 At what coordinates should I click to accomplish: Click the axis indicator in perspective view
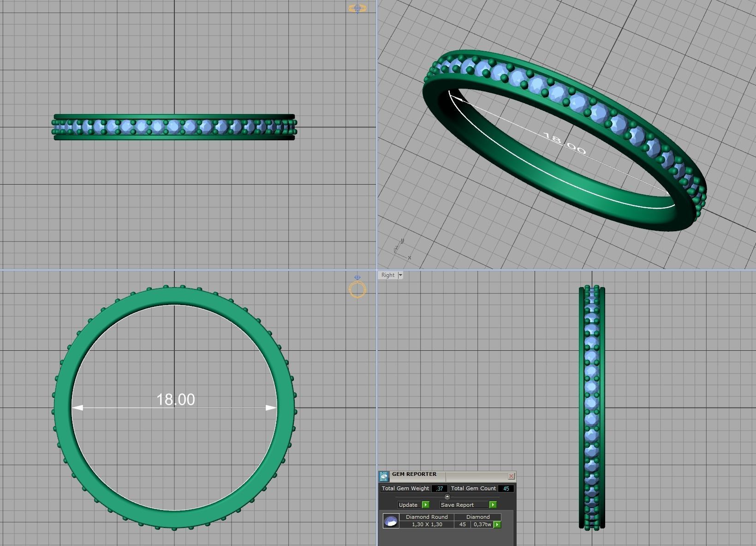point(402,249)
